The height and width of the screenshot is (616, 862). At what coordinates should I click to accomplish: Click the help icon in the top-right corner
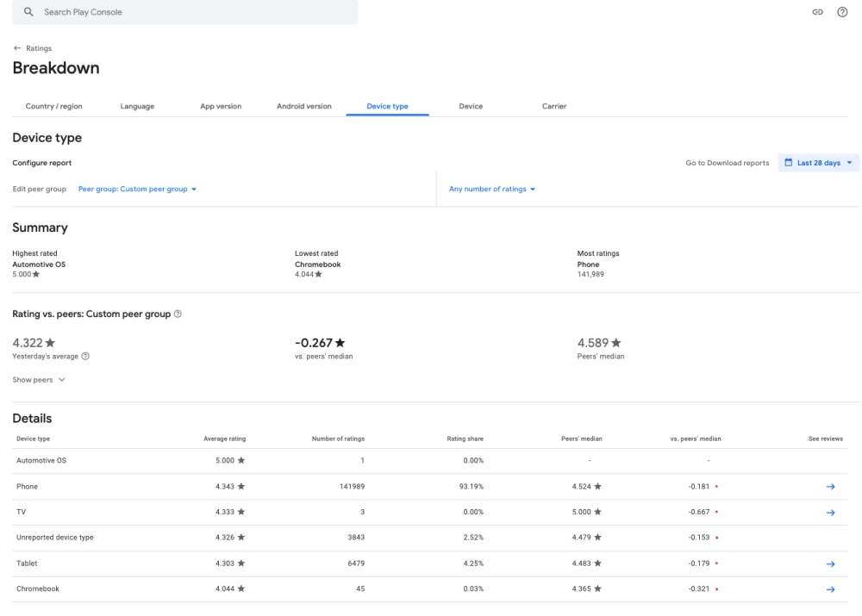coord(842,11)
